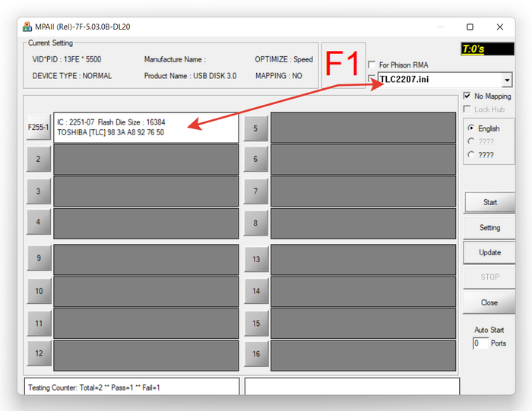Click the T:0's timer display
This screenshot has width=532, height=411.
tap(487, 49)
